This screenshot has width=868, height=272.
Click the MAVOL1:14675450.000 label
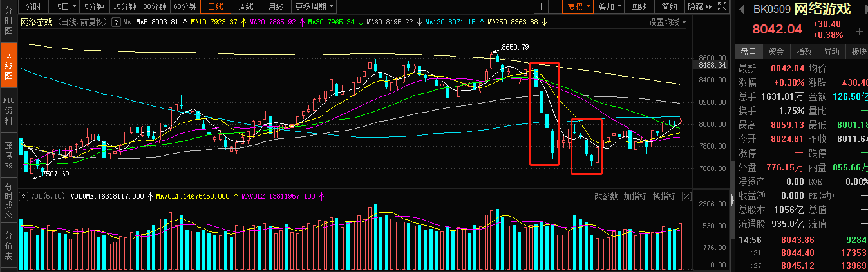[193, 196]
